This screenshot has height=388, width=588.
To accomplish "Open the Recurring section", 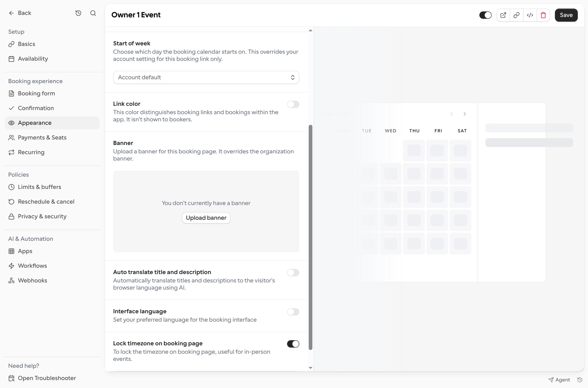I will point(52,152).
